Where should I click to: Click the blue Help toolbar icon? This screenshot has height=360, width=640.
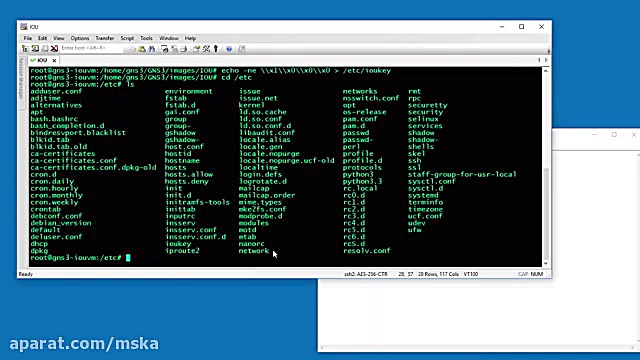pyautogui.click(x=229, y=49)
